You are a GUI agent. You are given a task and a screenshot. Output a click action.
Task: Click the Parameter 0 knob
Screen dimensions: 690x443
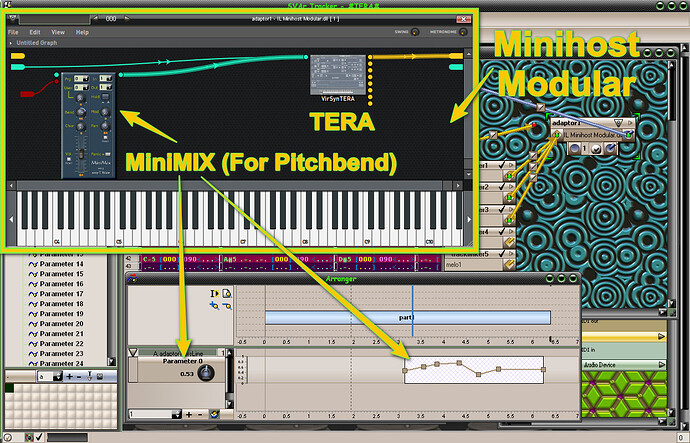(206, 373)
